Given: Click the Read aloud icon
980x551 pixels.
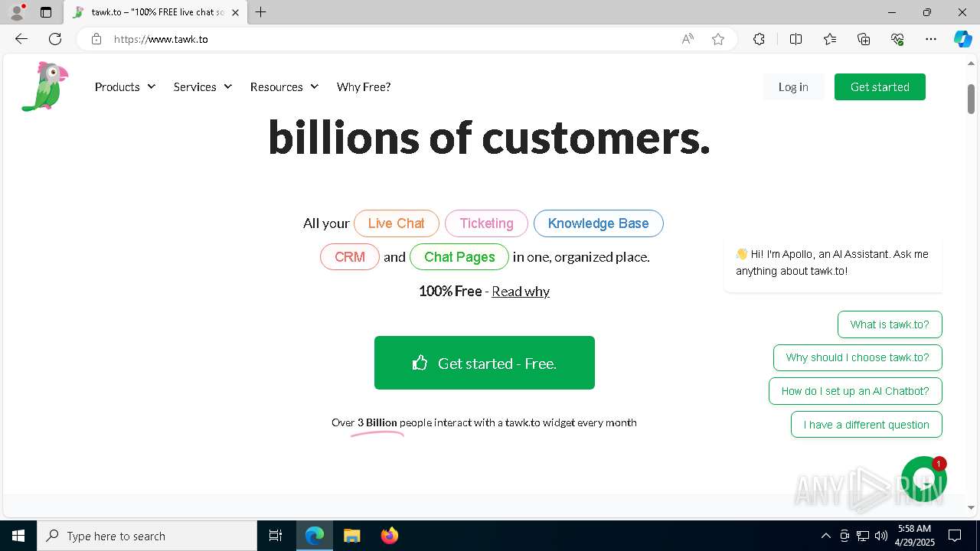Looking at the screenshot, I should (x=688, y=39).
